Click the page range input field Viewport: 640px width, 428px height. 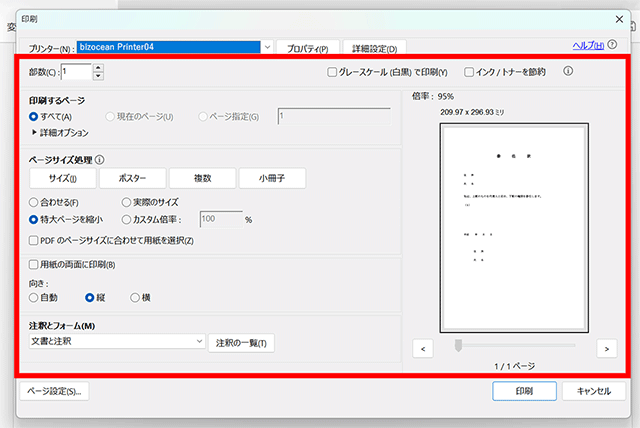click(x=334, y=116)
